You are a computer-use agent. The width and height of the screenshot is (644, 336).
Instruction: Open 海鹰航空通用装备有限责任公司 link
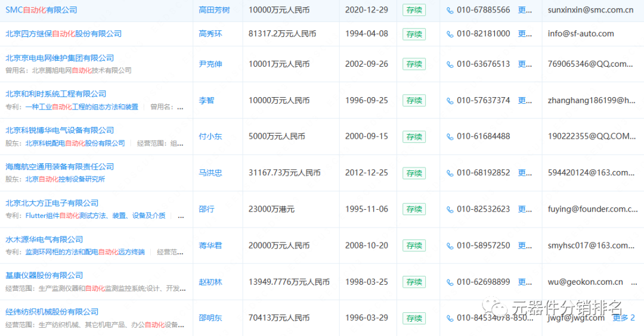click(x=60, y=167)
